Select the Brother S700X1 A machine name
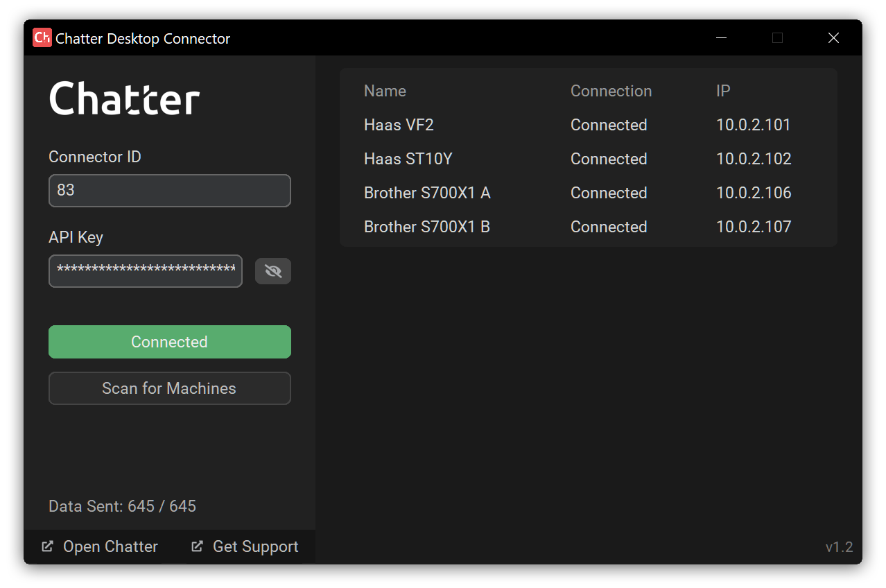Image resolution: width=886 pixels, height=588 pixels. click(427, 193)
